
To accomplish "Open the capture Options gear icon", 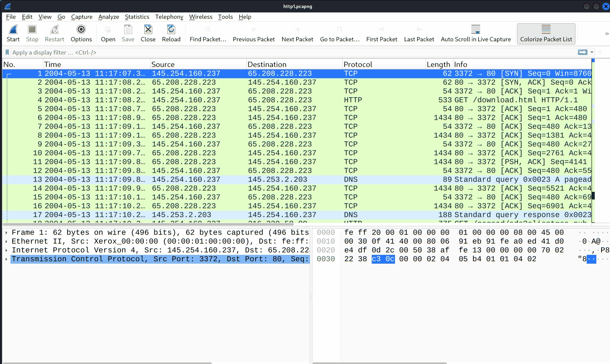I will [81, 30].
